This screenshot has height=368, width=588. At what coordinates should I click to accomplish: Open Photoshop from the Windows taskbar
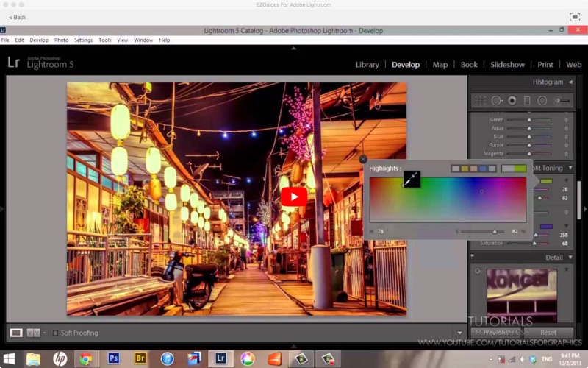[x=114, y=358]
